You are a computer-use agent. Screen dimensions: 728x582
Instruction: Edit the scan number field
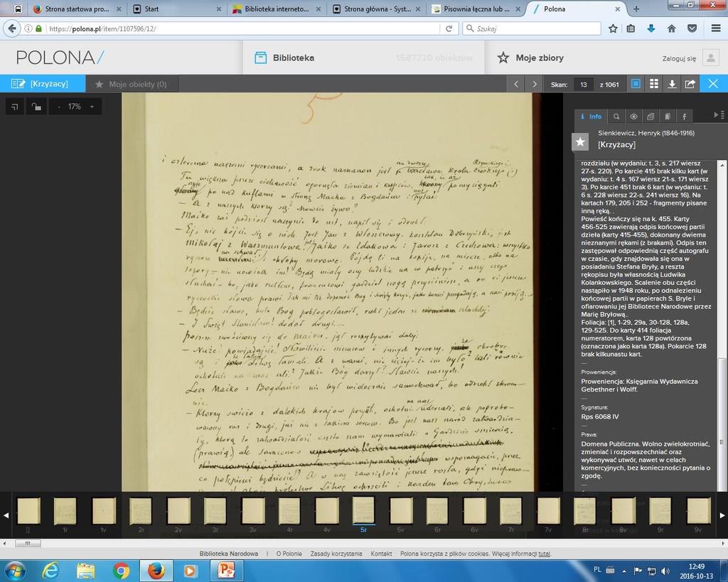pyautogui.click(x=584, y=85)
